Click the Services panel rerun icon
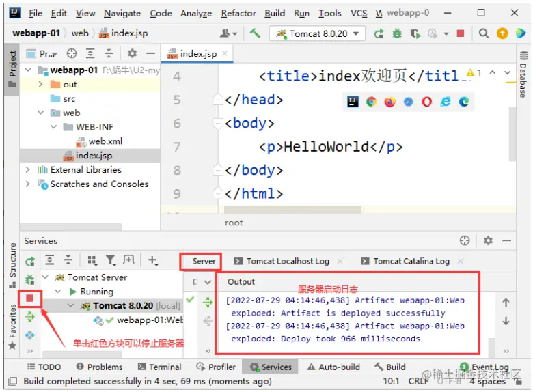 tap(30, 262)
